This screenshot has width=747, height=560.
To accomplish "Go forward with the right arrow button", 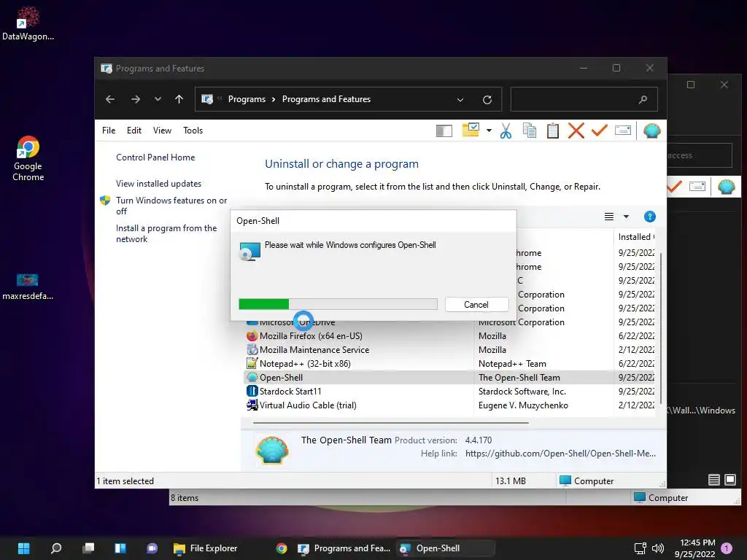I will (x=136, y=99).
